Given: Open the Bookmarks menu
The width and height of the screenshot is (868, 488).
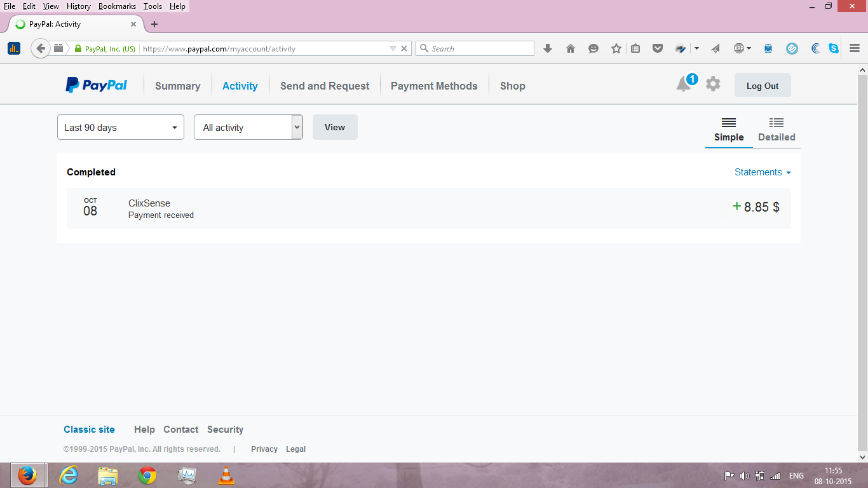Looking at the screenshot, I should [117, 6].
